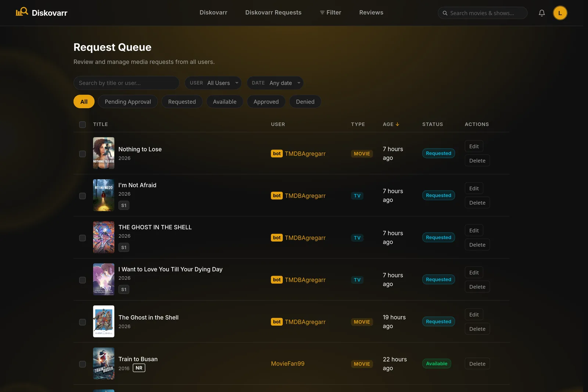The height and width of the screenshot is (392, 588).
Task: Open I Want to Love You poster
Action: click(104, 279)
